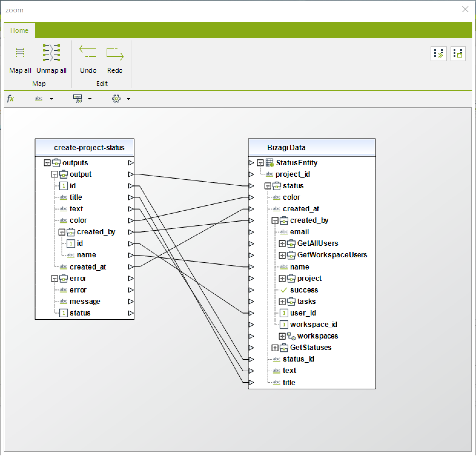Collapse the source created_by node
Viewport: 476px width, 456px height.
(x=62, y=232)
